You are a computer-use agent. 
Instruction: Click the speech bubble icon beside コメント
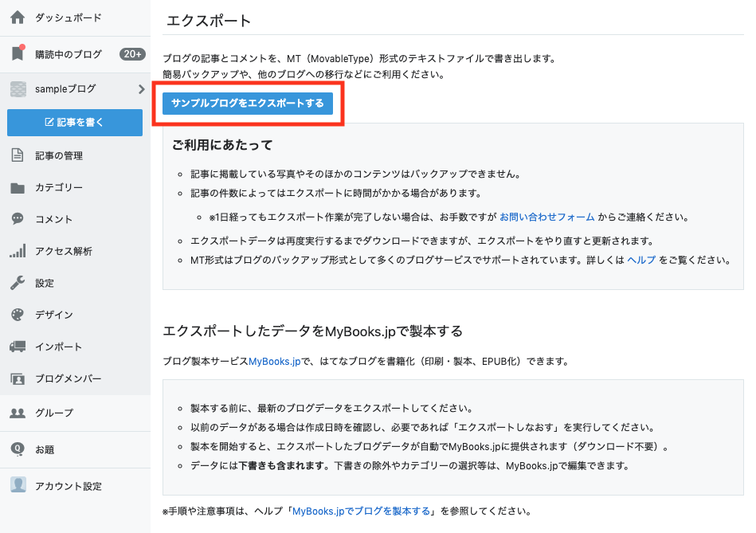tap(18, 219)
